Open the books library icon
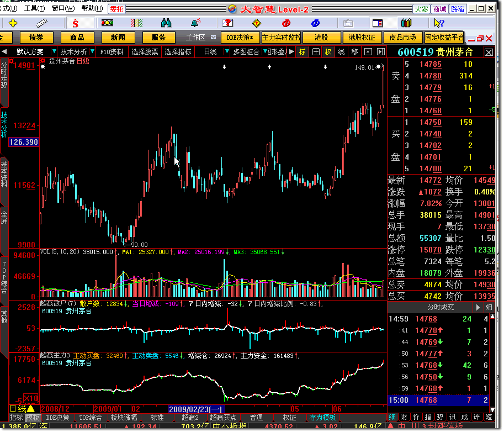The width and height of the screenshot is (504, 432). 406,23
